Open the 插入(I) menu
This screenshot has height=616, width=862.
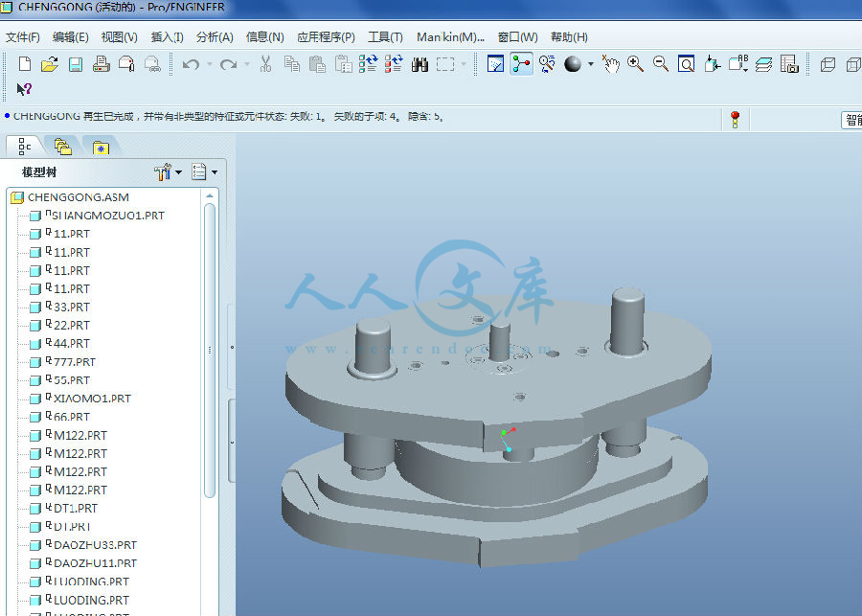(x=167, y=37)
